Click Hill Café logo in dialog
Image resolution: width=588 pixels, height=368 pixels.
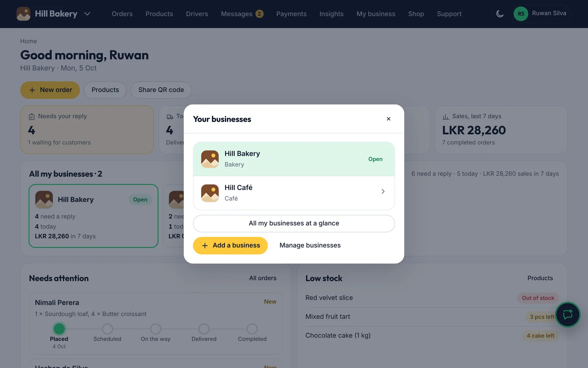tap(210, 193)
